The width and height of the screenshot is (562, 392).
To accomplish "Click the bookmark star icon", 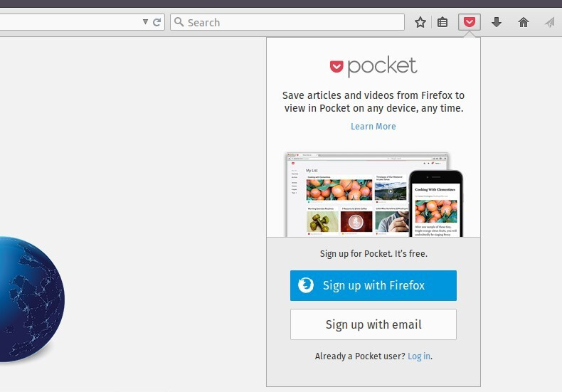I will (x=420, y=22).
